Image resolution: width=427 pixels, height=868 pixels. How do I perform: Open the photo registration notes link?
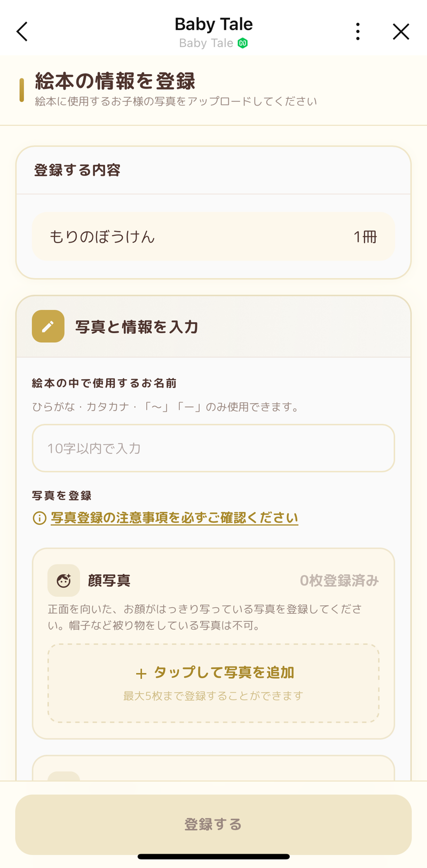pos(175,518)
